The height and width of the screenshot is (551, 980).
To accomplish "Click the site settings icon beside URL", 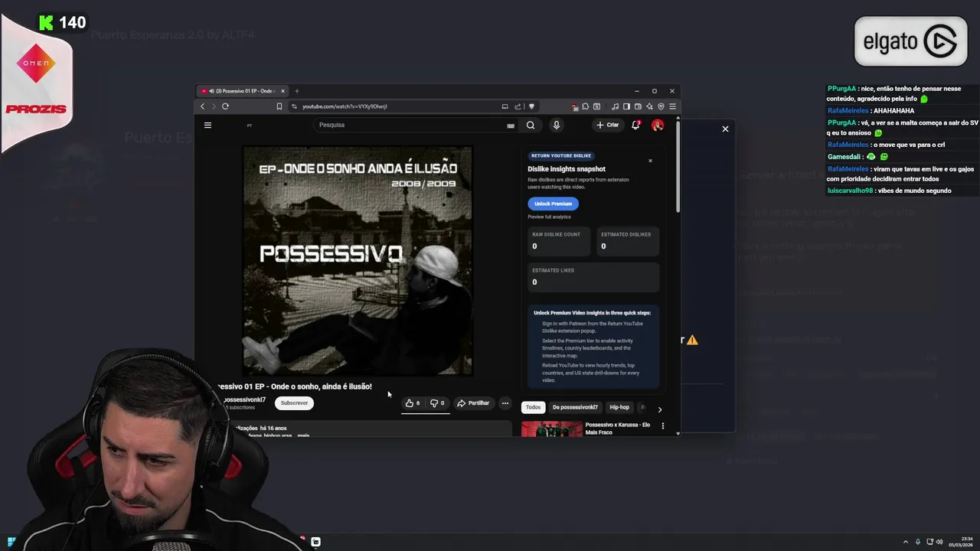I will pyautogui.click(x=294, y=106).
